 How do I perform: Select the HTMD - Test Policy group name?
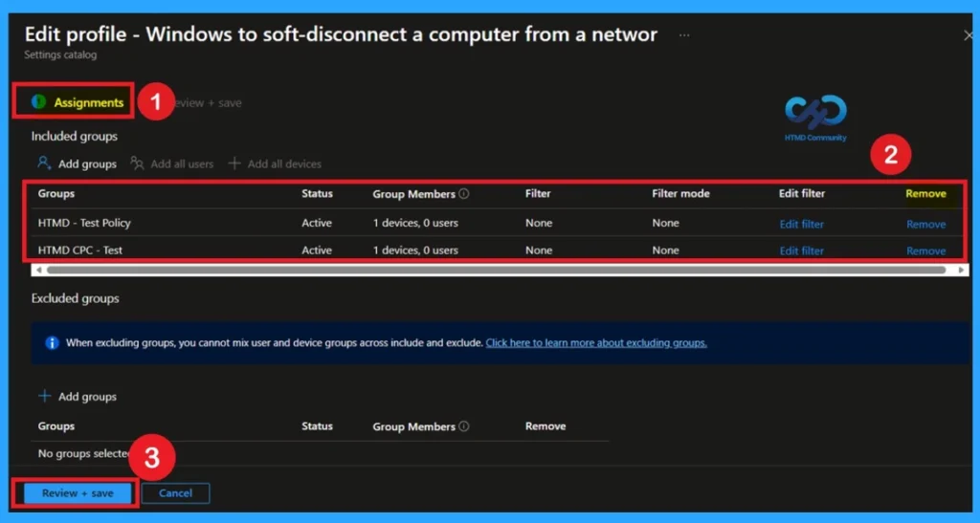click(x=84, y=223)
